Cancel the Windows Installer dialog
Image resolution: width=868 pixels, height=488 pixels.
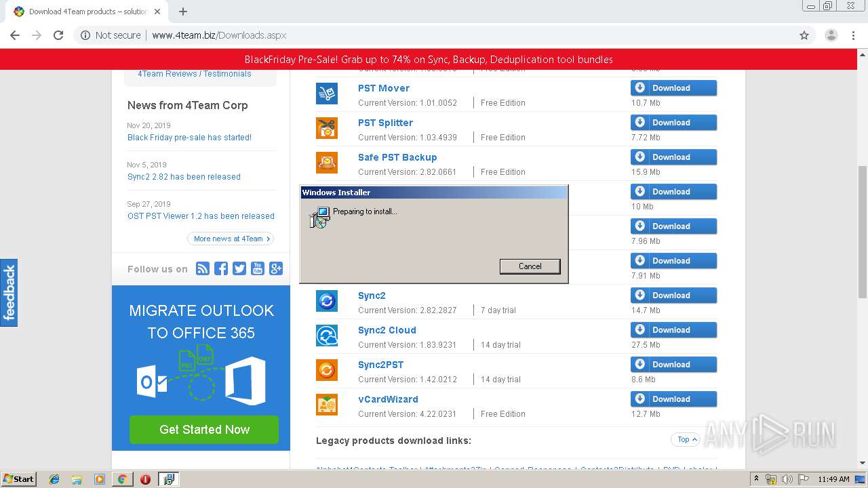(x=530, y=266)
